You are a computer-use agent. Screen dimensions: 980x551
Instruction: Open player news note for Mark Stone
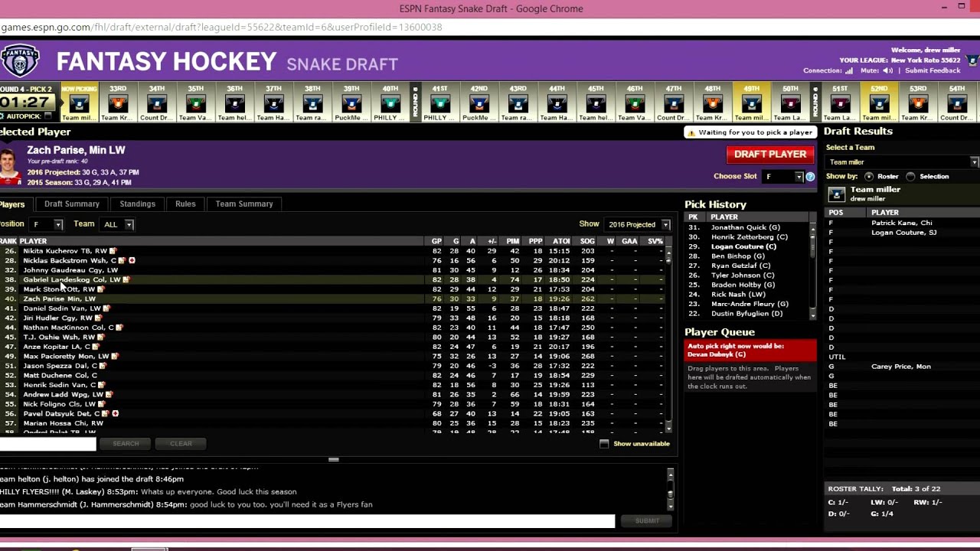tap(100, 289)
